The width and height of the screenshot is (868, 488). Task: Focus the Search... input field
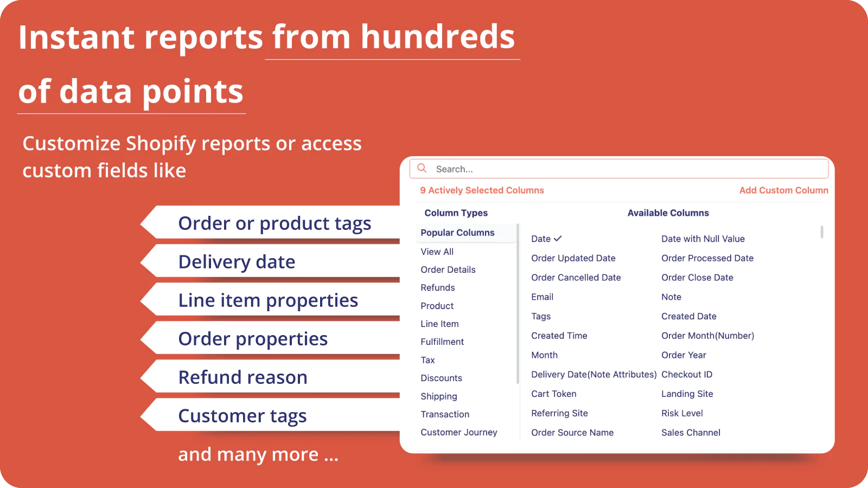tap(619, 169)
